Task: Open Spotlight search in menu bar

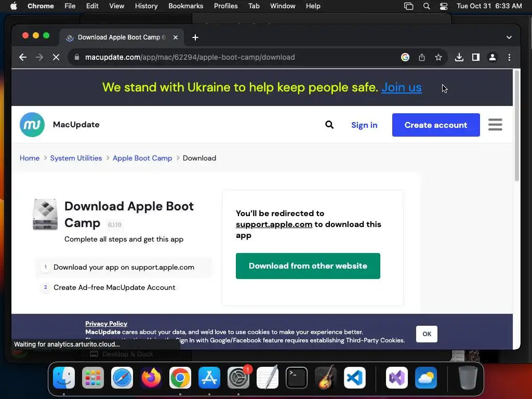Action: point(427,6)
